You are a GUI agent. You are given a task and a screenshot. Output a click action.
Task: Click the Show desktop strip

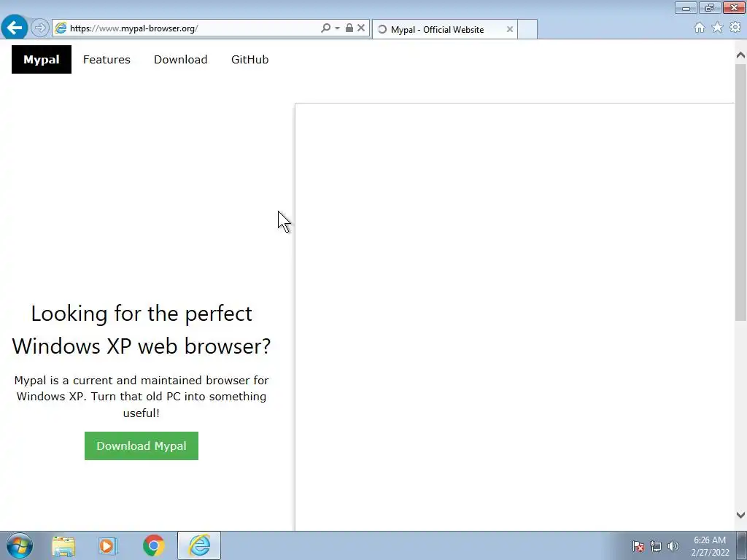[742, 545]
